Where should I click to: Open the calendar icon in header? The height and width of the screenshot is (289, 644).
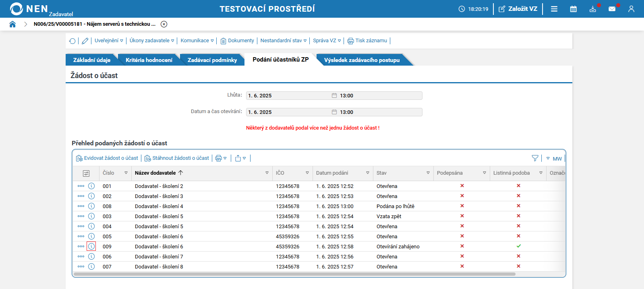coord(574,9)
